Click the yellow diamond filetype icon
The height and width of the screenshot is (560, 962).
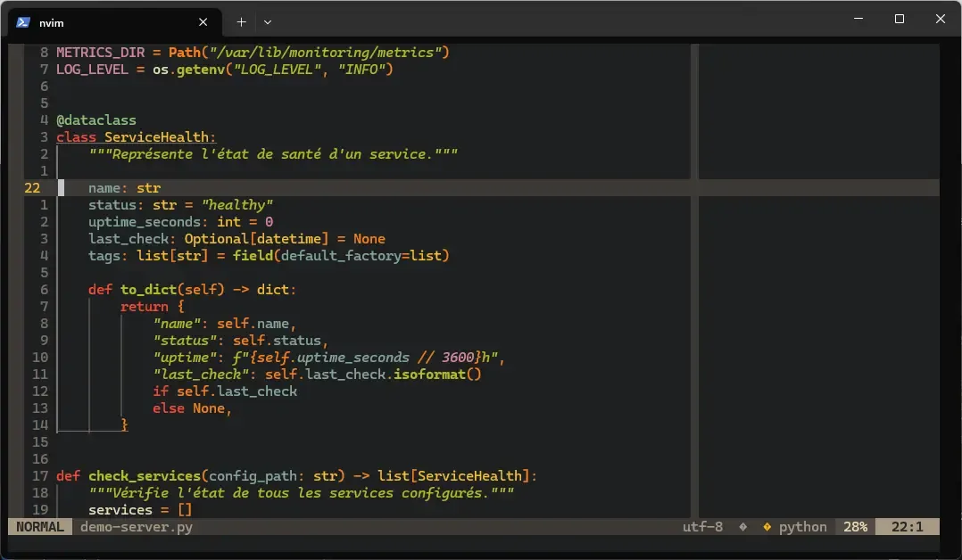[x=766, y=527]
